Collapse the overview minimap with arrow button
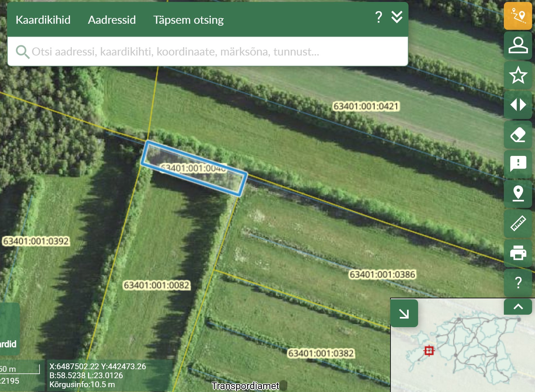 (x=404, y=313)
